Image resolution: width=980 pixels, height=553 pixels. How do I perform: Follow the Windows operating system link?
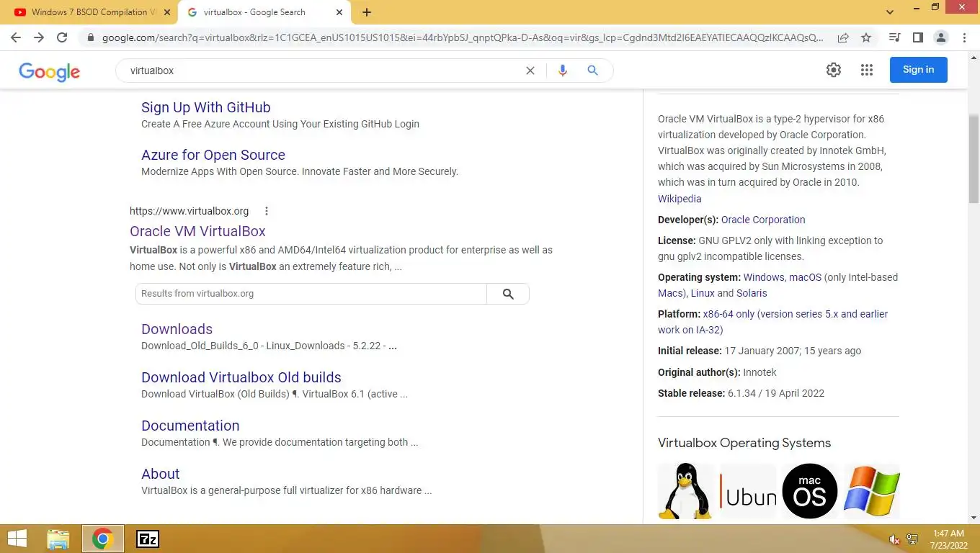click(x=764, y=277)
